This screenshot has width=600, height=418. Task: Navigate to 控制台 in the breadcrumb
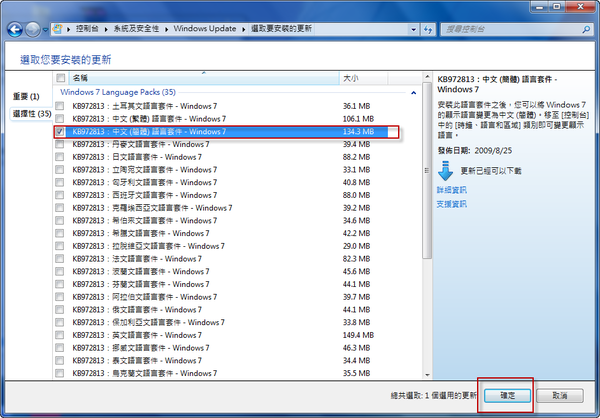[x=87, y=29]
